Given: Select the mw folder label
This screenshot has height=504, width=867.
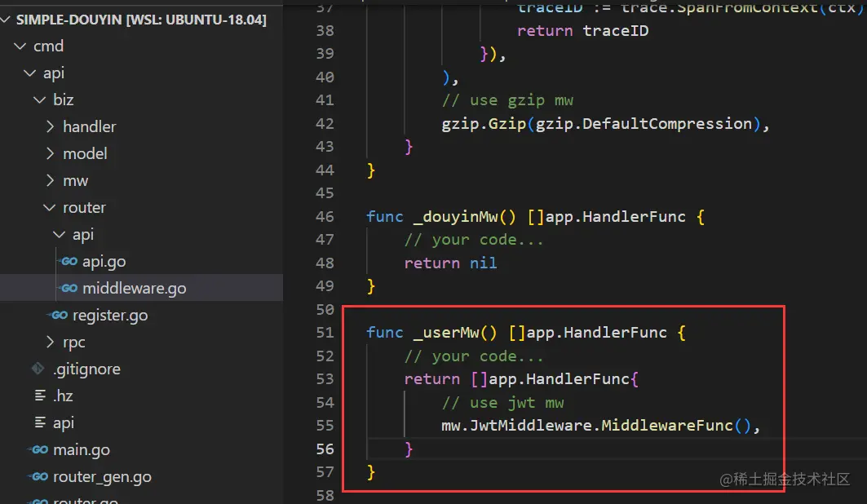Looking at the screenshot, I should 76,181.
